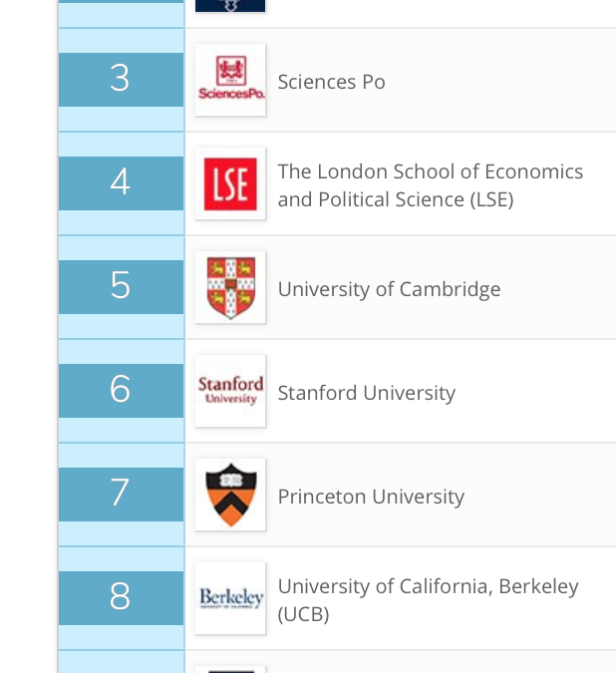Screen dimensions: 616x673
Task: Open the University of Cambridge link
Action: point(389,289)
